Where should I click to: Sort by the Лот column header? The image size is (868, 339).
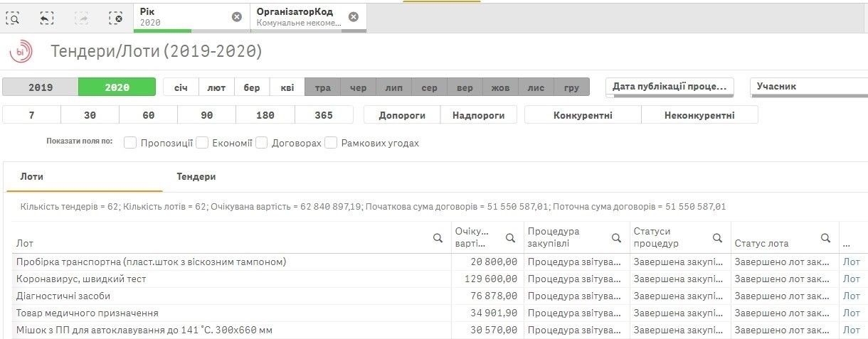point(24,244)
